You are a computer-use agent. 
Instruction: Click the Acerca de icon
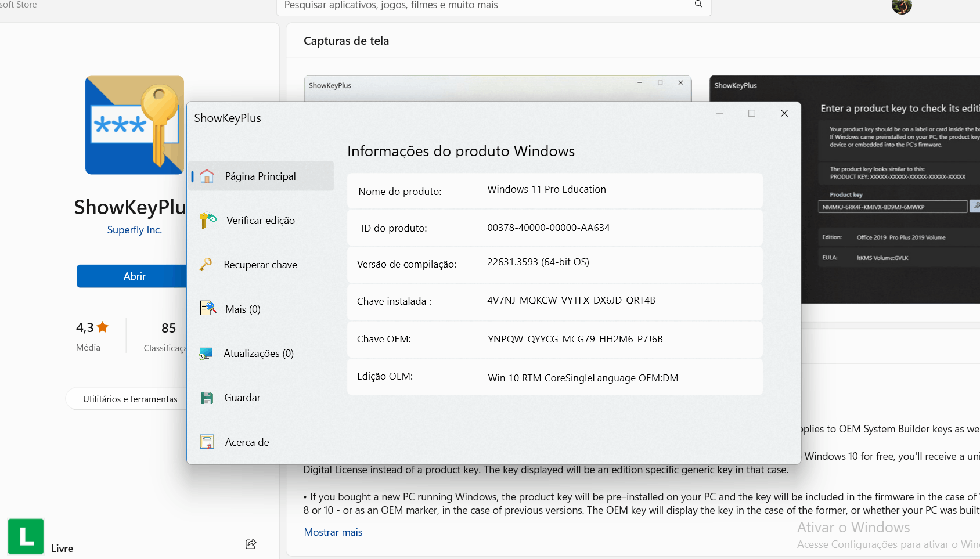[x=207, y=442]
